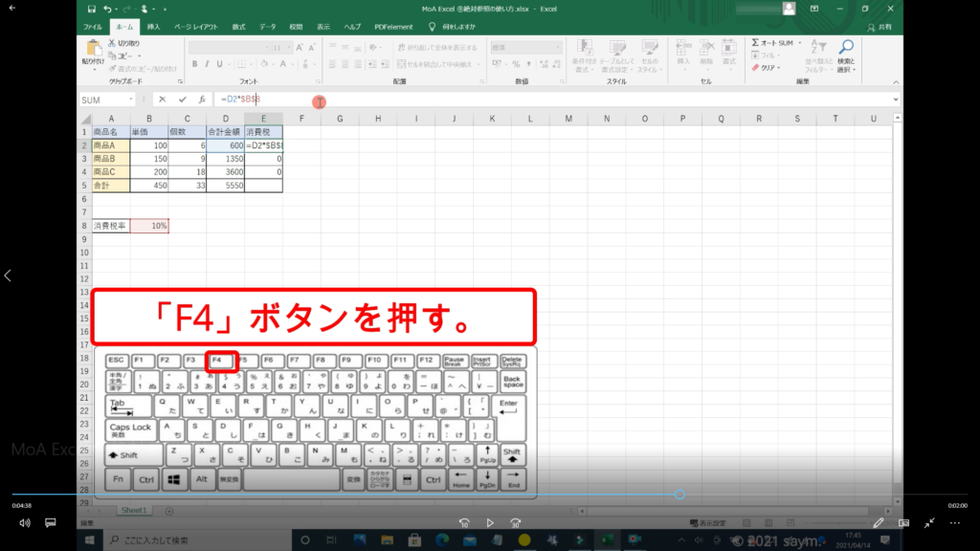
Task: Play the paused video
Action: point(490,523)
